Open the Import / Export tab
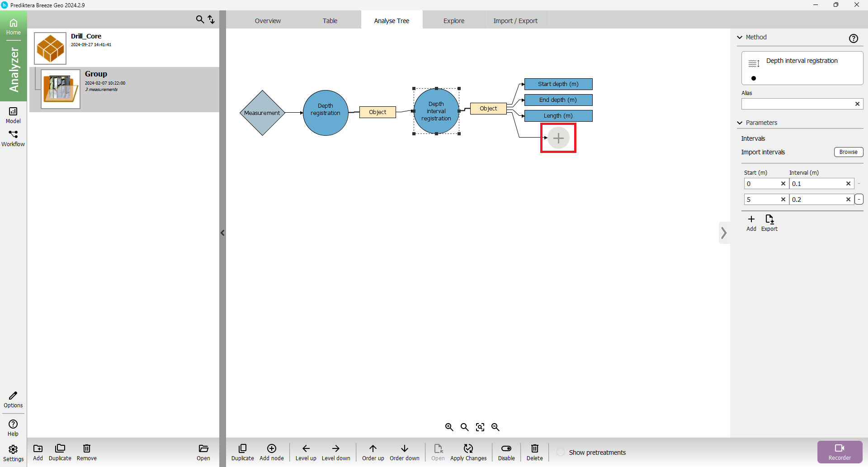 click(x=515, y=21)
